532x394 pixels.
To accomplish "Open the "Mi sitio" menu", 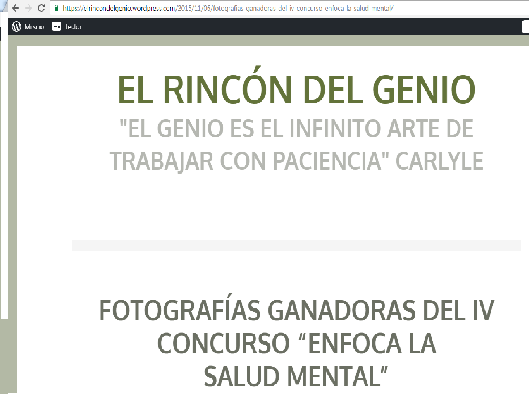I will (x=34, y=26).
